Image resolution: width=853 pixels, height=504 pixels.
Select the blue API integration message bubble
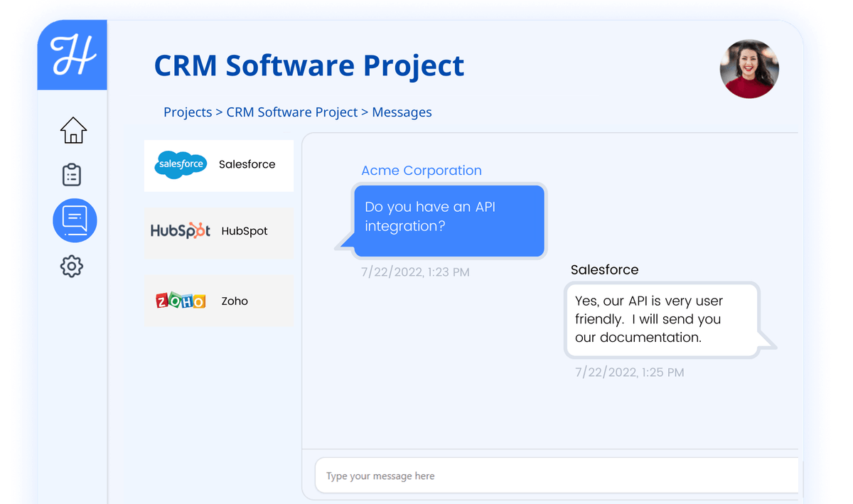(449, 220)
